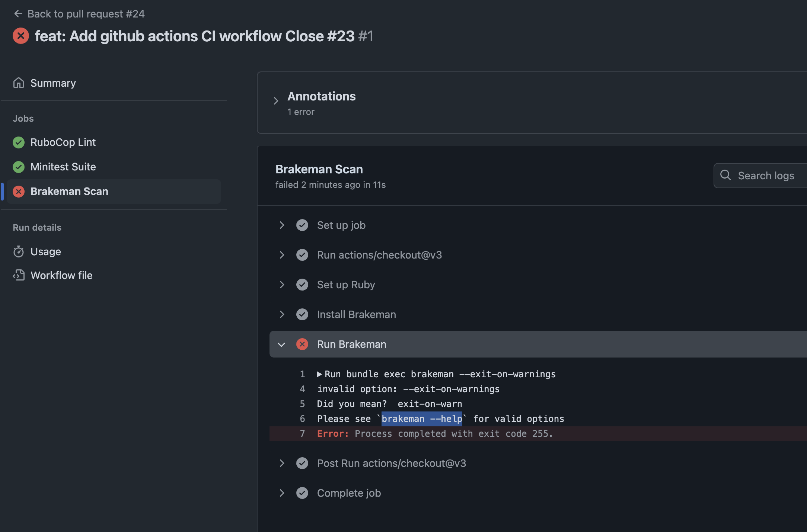The image size is (807, 532).
Task: Click the search magnifier icon in logs
Action: (725, 175)
